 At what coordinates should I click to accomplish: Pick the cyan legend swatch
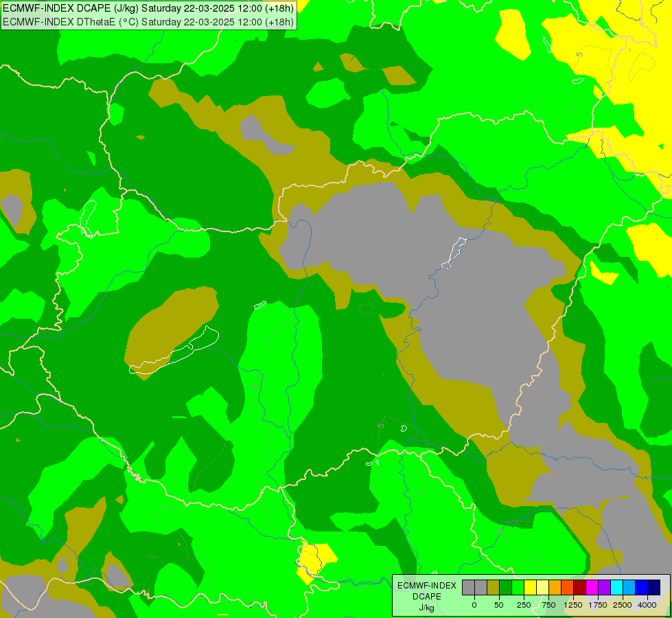click(617, 587)
